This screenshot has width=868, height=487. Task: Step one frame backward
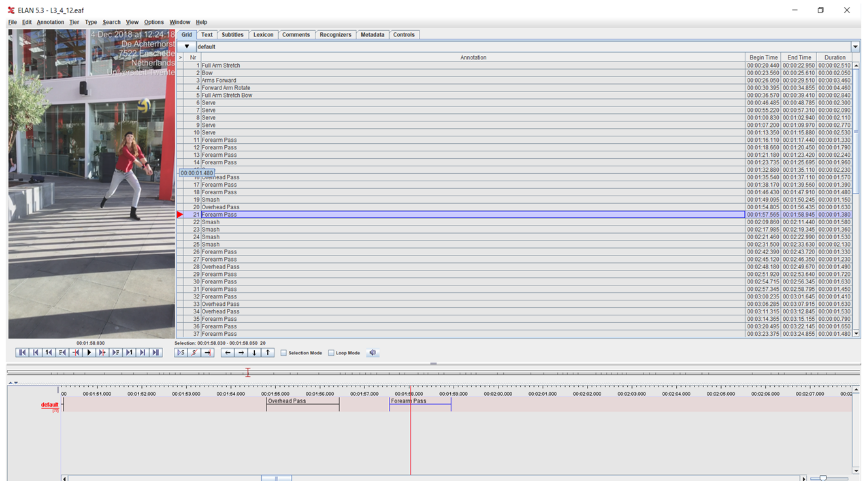pos(62,353)
